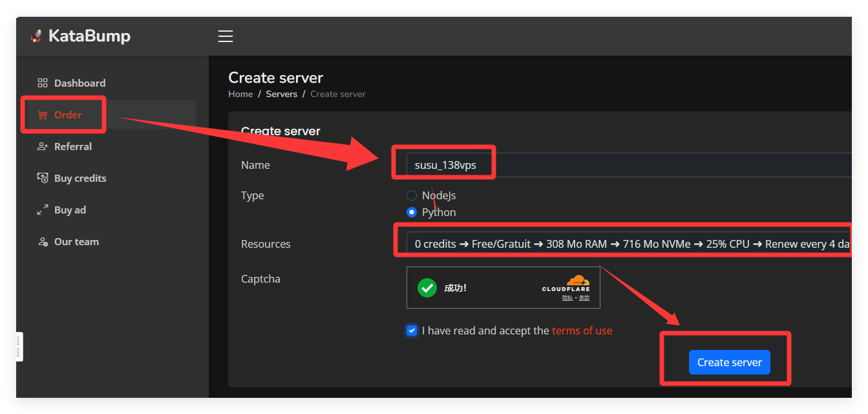Select the NodeJs server type
This screenshot has height=414, width=868.
tap(412, 195)
